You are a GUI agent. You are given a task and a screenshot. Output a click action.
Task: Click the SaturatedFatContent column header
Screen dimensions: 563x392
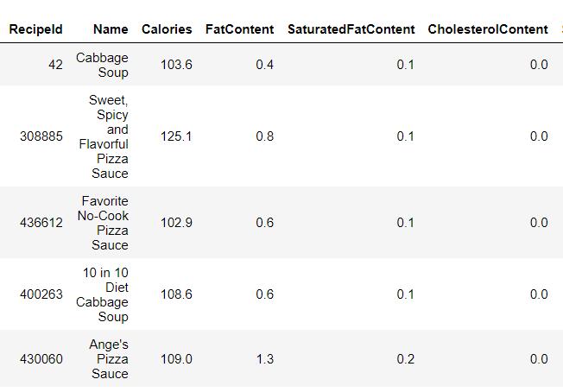point(351,29)
